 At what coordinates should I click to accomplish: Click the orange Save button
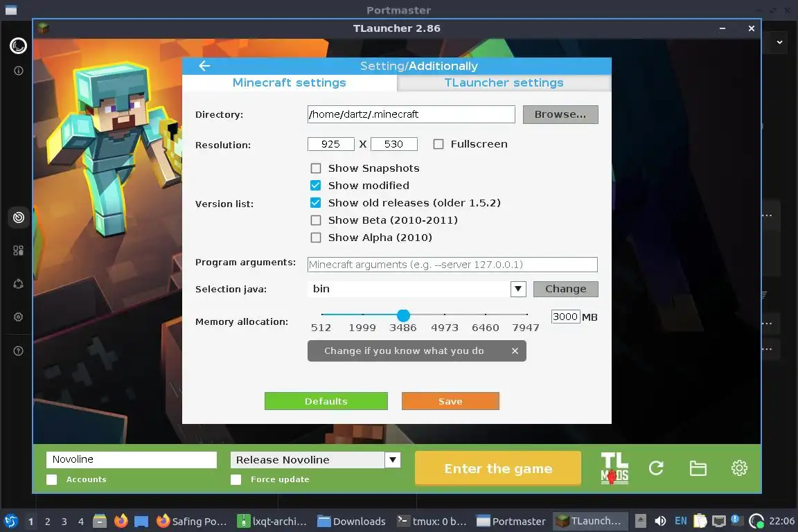point(450,401)
